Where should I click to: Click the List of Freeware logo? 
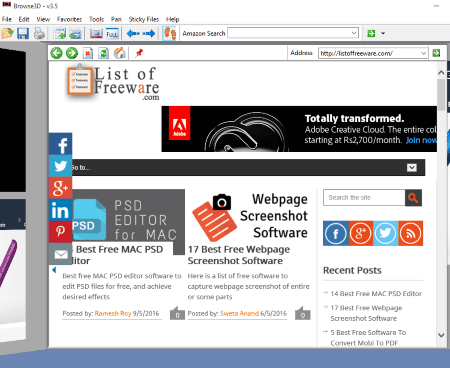113,82
